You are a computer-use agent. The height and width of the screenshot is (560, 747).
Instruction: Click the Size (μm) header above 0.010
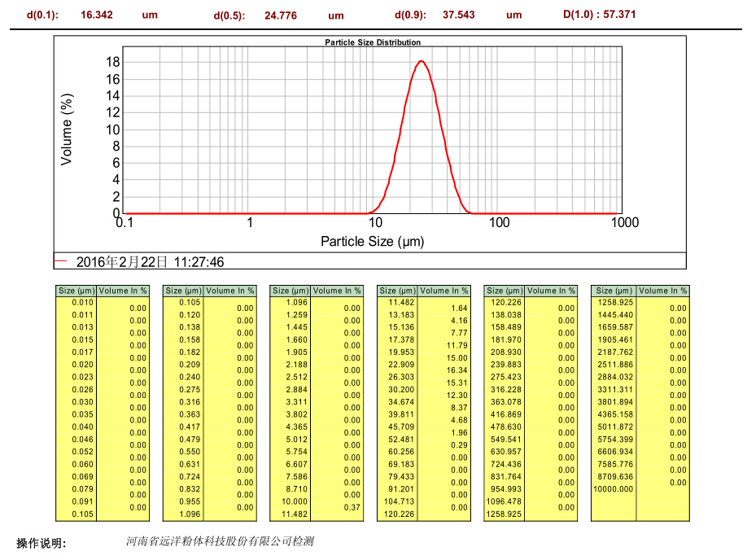[x=76, y=291]
